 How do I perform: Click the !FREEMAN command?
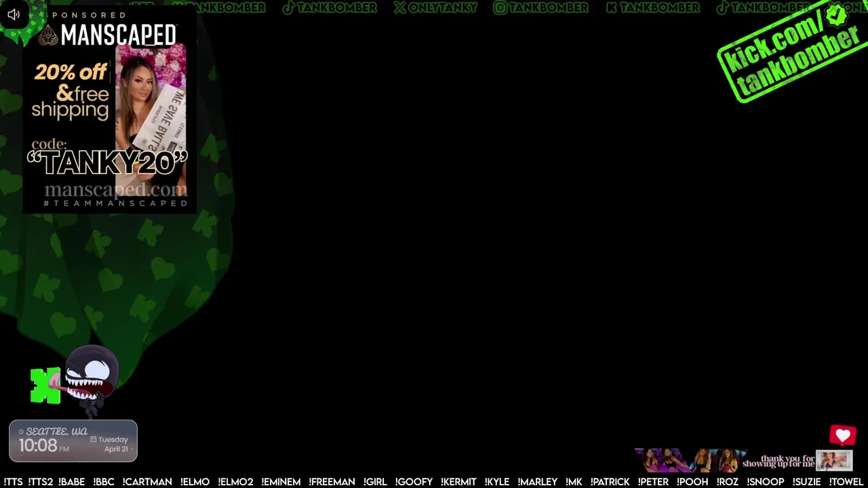pos(332,482)
